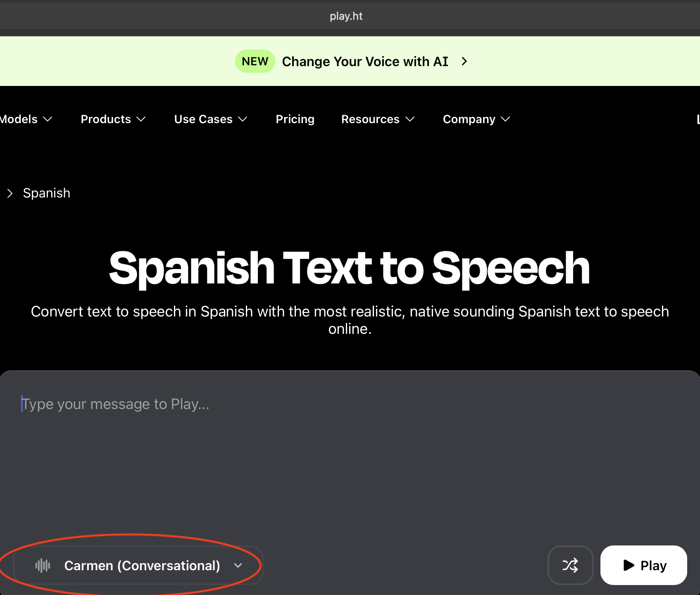Click the NEW badge in banner
This screenshot has height=595, width=700.
[255, 61]
